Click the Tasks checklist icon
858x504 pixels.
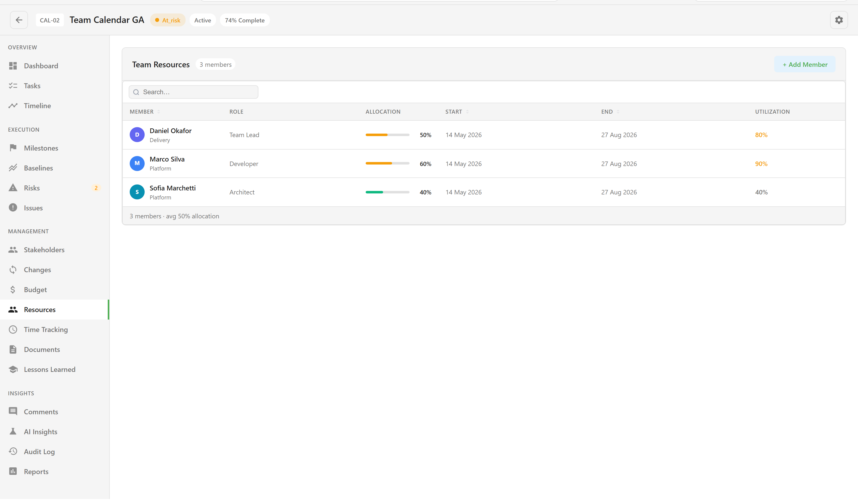click(x=13, y=86)
